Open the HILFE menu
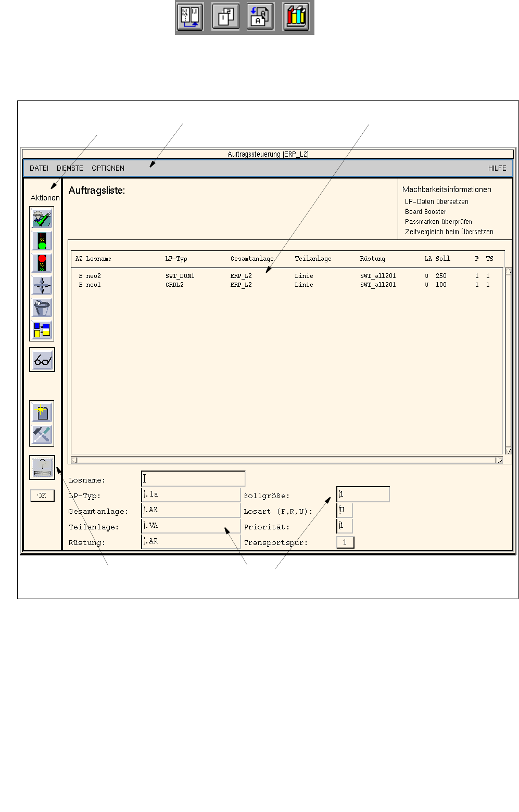The height and width of the screenshot is (812, 519). pos(497,168)
